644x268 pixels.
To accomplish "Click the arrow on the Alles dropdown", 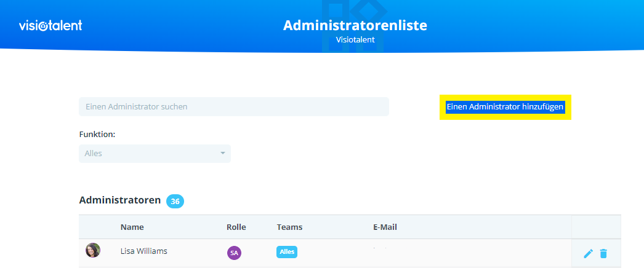I will 222,154.
